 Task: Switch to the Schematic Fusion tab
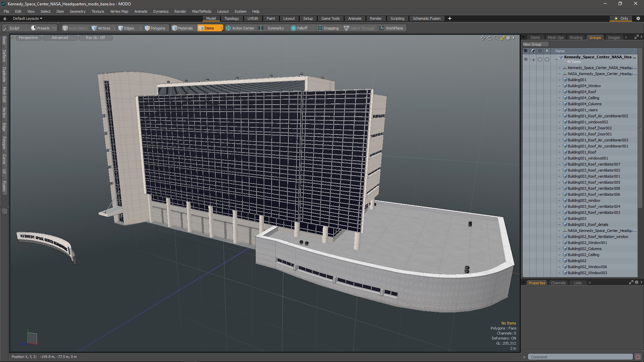426,18
